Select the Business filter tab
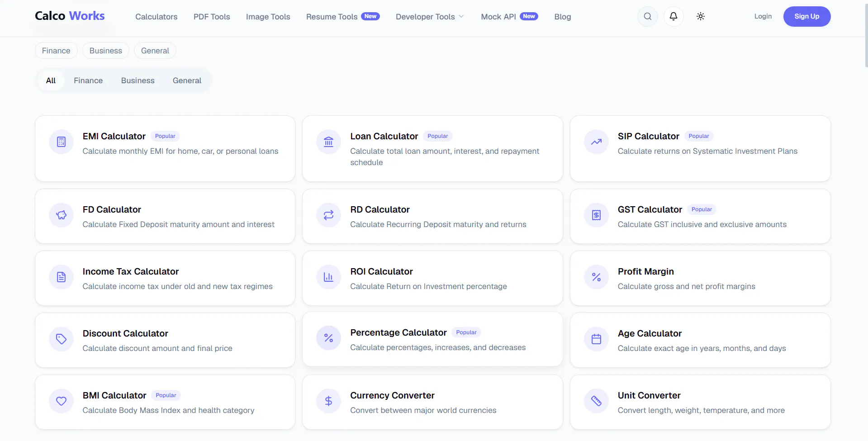 (138, 81)
